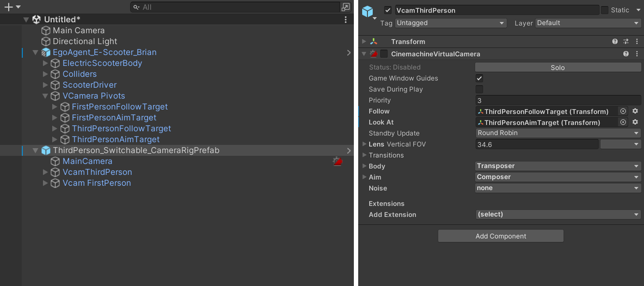Select the MainCamera child object
Viewport: 644px width, 286px height.
click(88, 161)
